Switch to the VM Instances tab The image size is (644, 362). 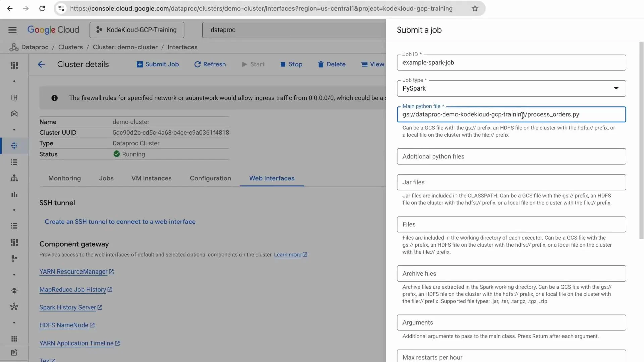pyautogui.click(x=151, y=178)
